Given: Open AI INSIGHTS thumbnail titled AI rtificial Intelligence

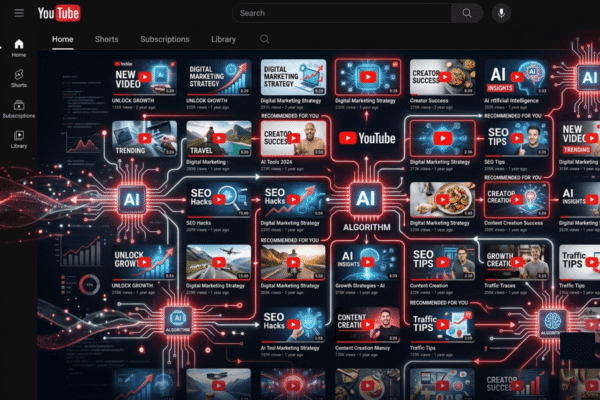Looking at the screenshot, I should pyautogui.click(x=517, y=77).
